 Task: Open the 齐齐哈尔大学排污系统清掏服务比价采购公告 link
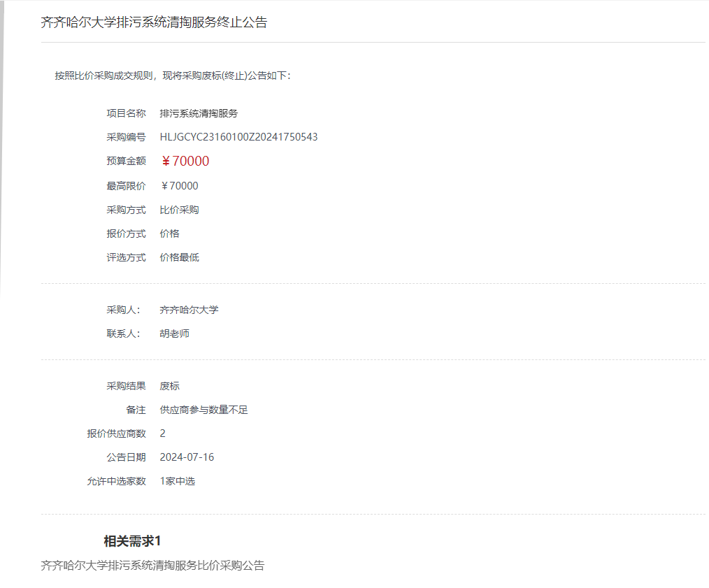(x=152, y=566)
